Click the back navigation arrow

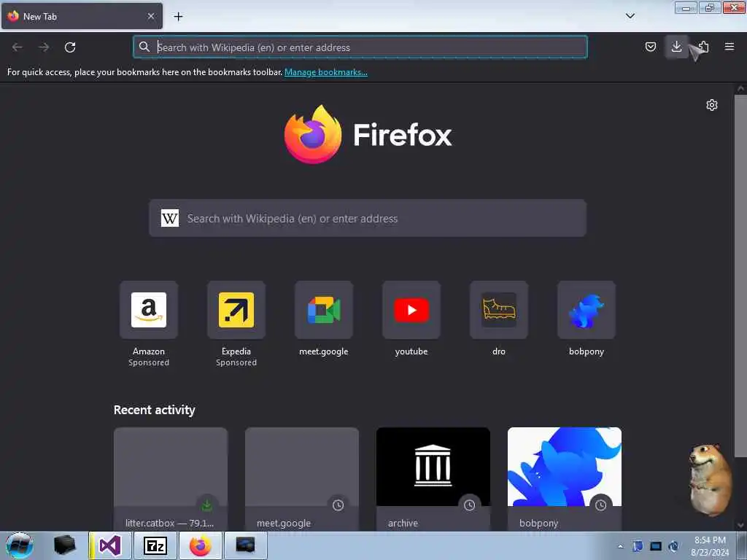(x=18, y=47)
